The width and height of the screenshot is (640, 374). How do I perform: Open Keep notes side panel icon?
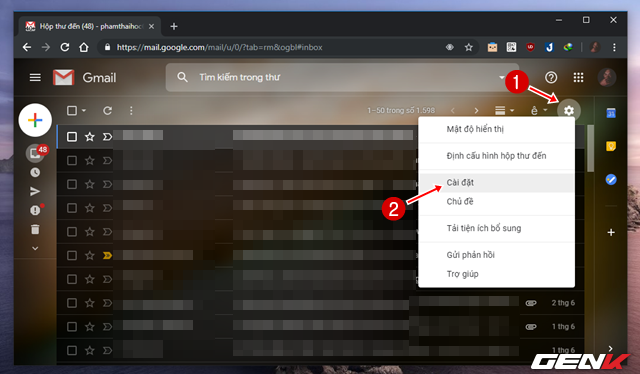pyautogui.click(x=611, y=146)
